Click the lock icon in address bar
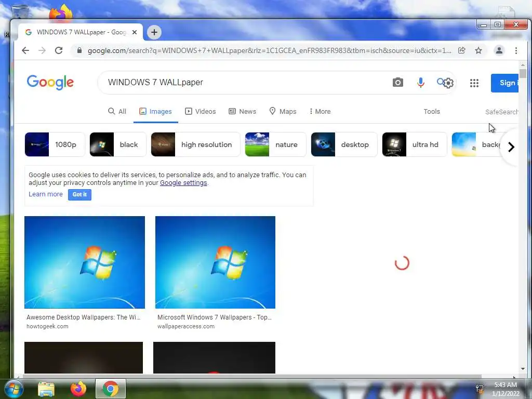 pyautogui.click(x=79, y=50)
